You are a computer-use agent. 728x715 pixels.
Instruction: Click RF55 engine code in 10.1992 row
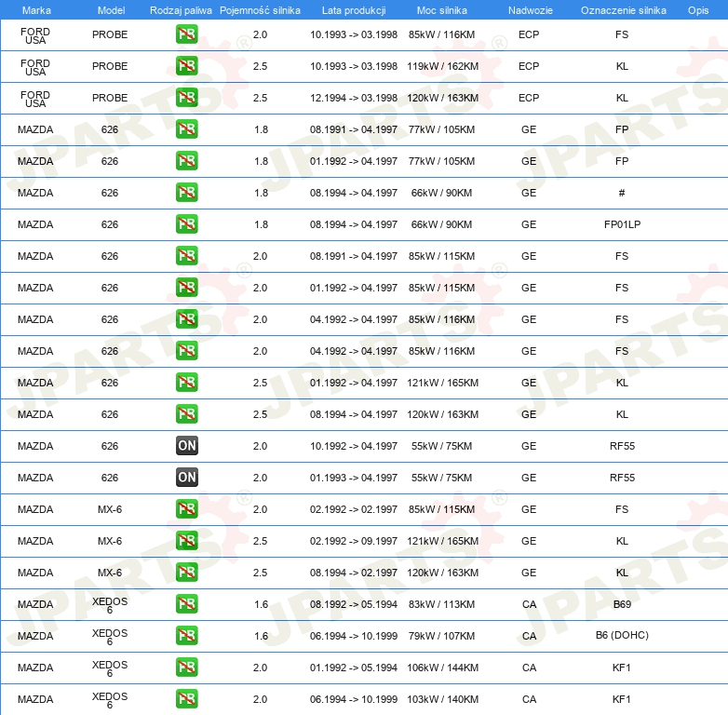pyautogui.click(x=622, y=446)
